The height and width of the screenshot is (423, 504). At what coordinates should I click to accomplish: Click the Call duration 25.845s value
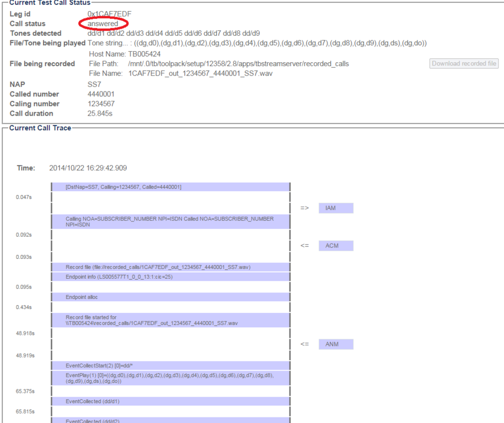coord(100,113)
